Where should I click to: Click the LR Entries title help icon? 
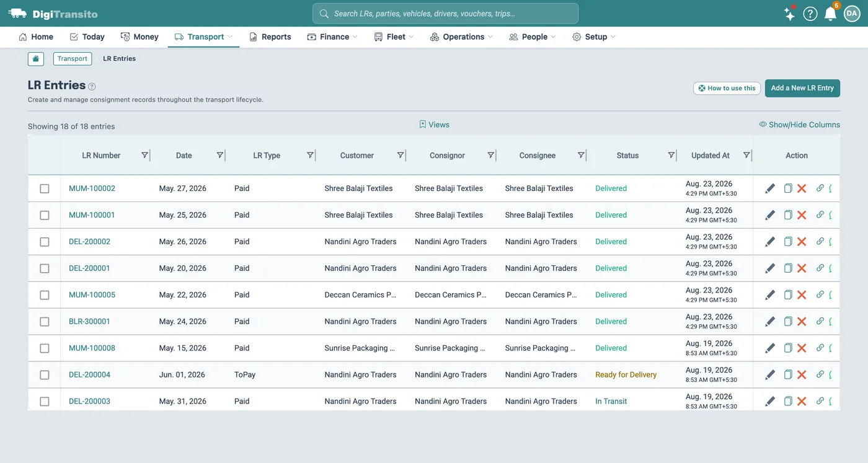point(92,87)
